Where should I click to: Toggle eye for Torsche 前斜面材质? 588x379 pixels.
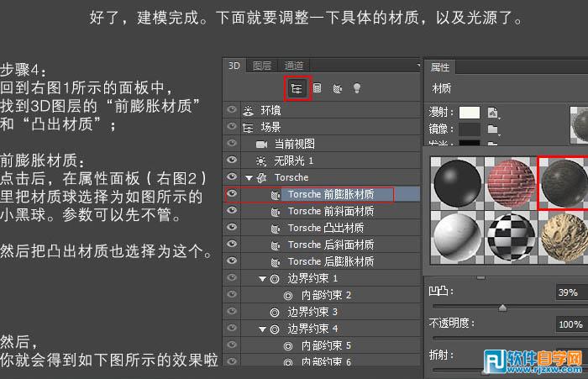[232, 210]
